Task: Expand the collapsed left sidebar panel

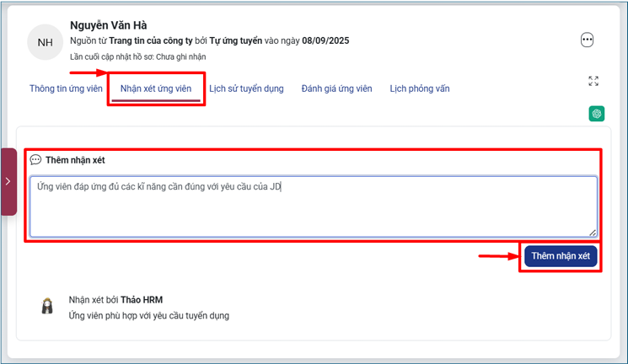Action: 8,181
